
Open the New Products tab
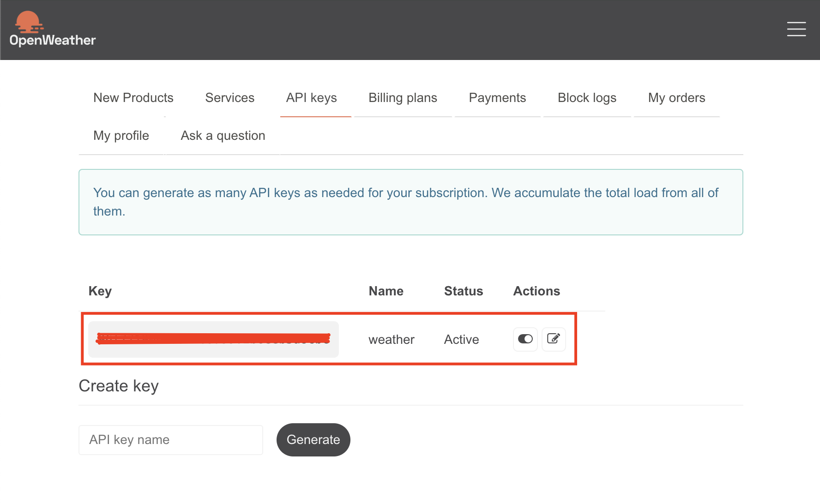(x=133, y=98)
